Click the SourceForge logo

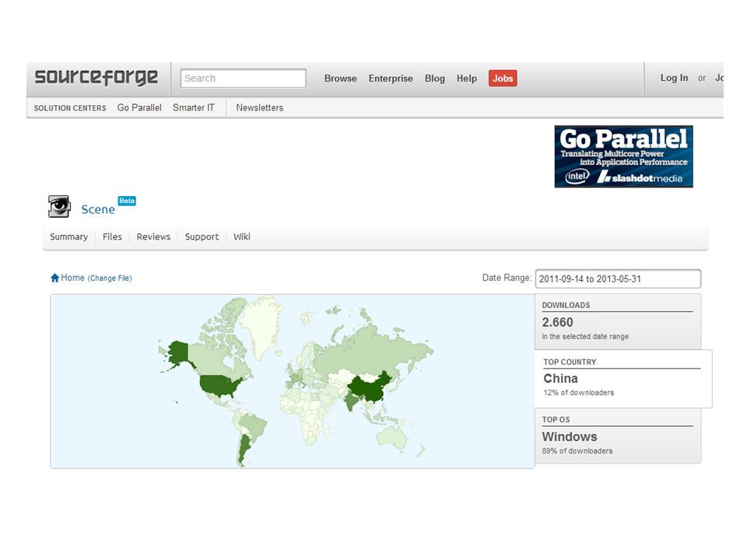coord(96,77)
